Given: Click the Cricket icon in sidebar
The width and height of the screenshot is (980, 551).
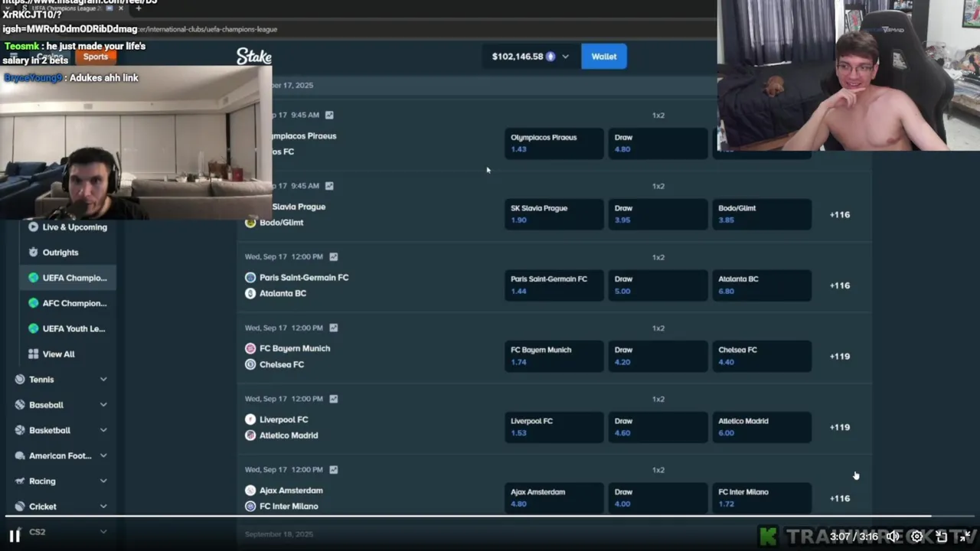Looking at the screenshot, I should point(20,507).
